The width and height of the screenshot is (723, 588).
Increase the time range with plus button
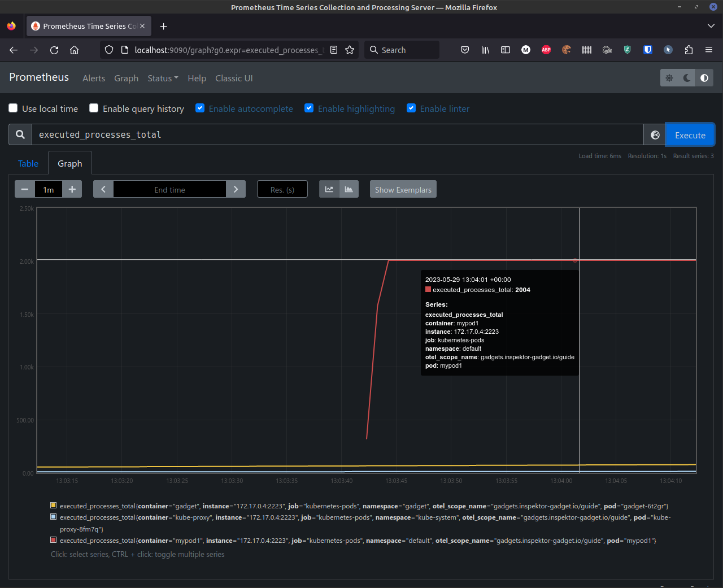(x=72, y=189)
